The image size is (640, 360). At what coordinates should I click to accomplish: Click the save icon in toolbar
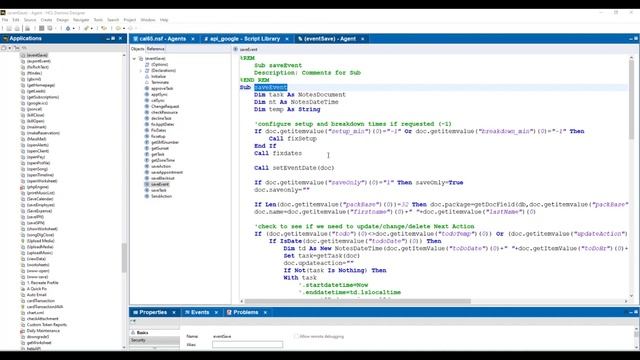point(9,28)
